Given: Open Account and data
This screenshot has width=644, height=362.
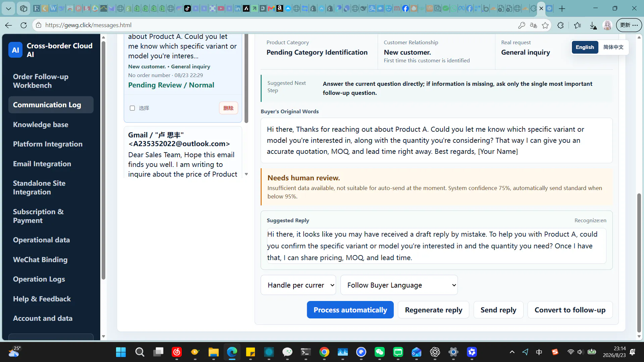Looking at the screenshot, I should pos(51,318).
